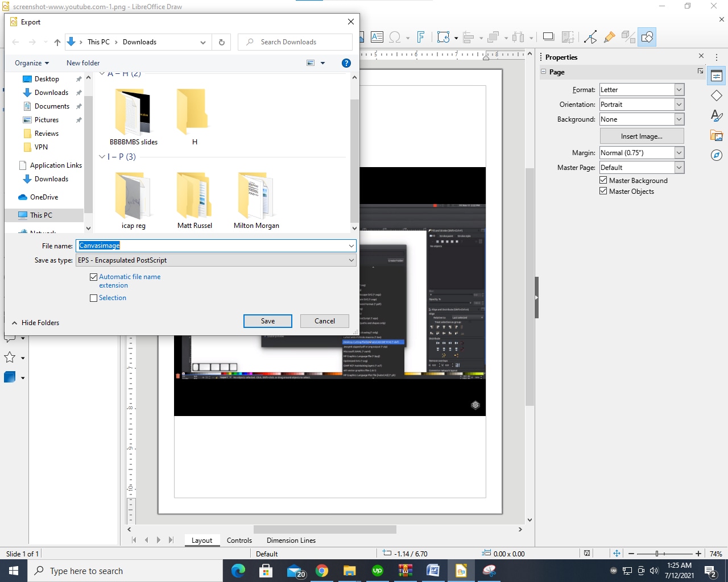The height and width of the screenshot is (582, 728).
Task: Select the BBBBMBS slides folder
Action: pos(134,117)
